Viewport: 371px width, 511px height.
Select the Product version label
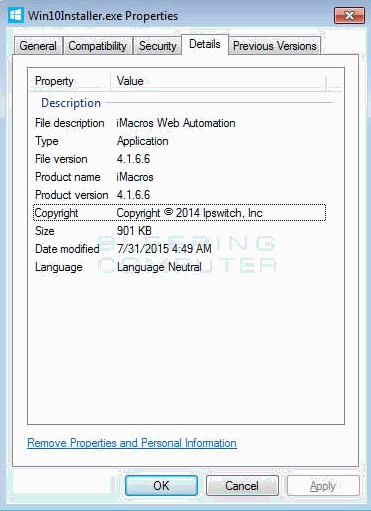(x=72, y=195)
